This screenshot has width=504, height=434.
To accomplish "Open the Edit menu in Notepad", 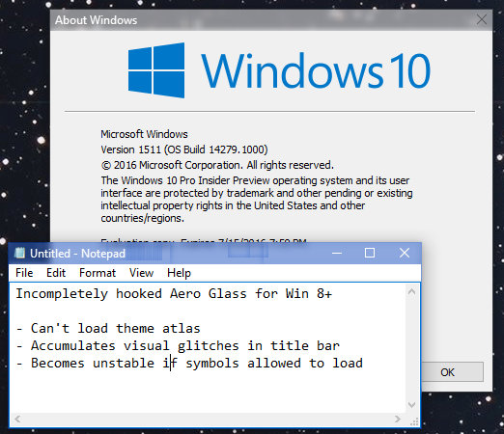I will (x=56, y=273).
